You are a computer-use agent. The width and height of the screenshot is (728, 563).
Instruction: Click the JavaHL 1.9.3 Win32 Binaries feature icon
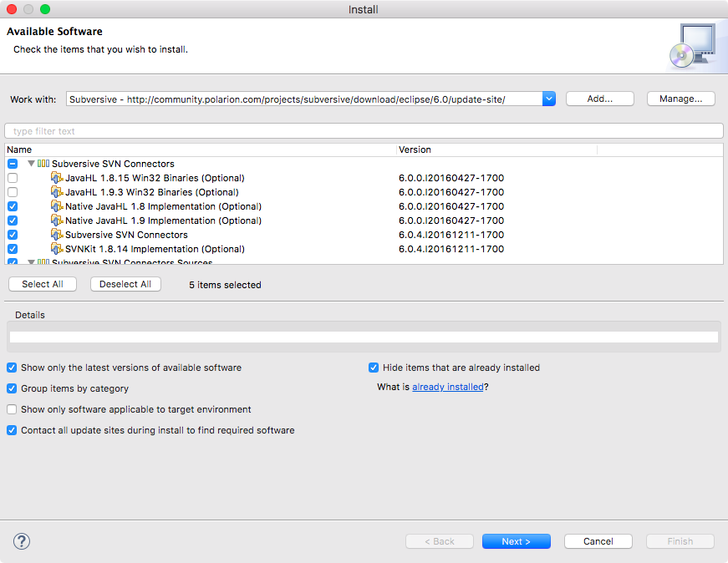point(57,192)
